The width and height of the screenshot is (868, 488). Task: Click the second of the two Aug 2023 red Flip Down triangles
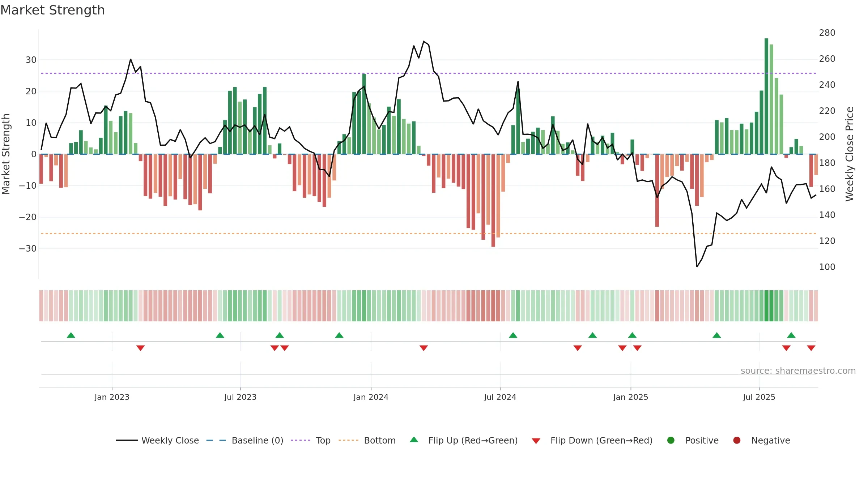[x=285, y=348]
